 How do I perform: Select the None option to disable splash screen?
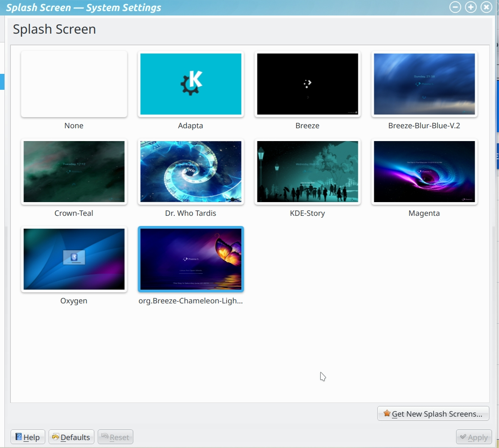coord(73,84)
